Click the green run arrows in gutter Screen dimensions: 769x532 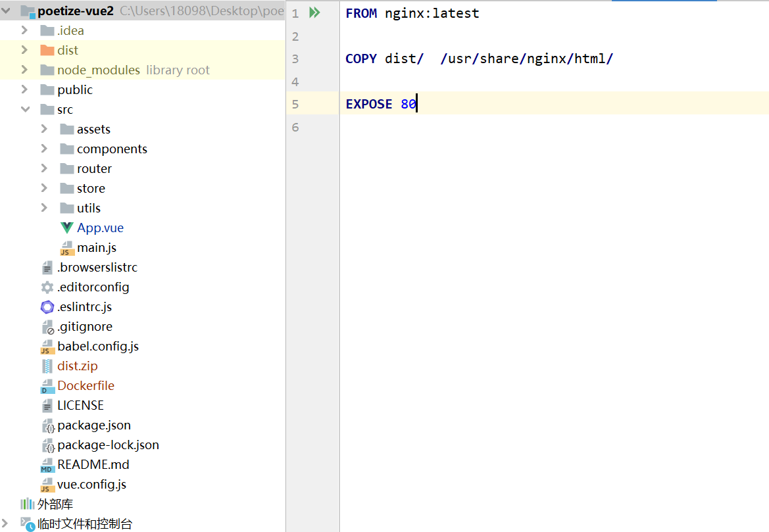(x=314, y=12)
